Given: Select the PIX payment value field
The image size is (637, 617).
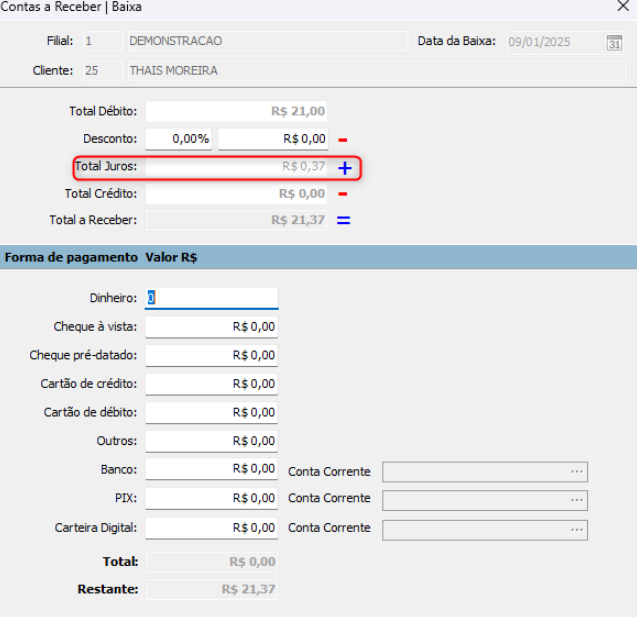Looking at the screenshot, I should point(212,498).
